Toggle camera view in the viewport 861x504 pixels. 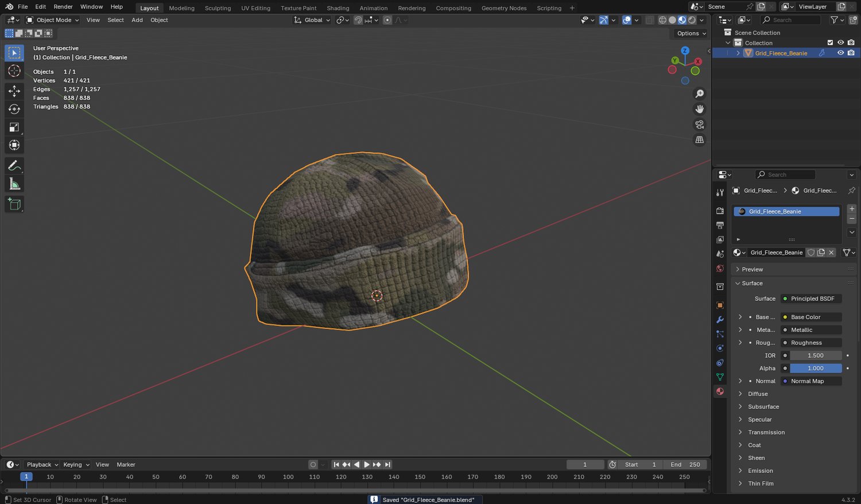pyautogui.click(x=699, y=125)
